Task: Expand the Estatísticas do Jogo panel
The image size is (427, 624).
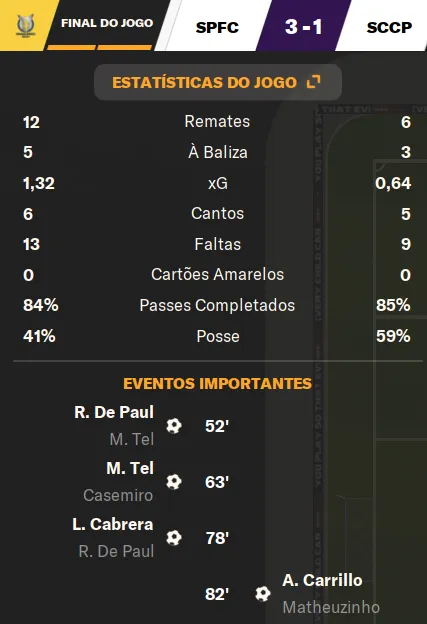Action: coord(218,82)
